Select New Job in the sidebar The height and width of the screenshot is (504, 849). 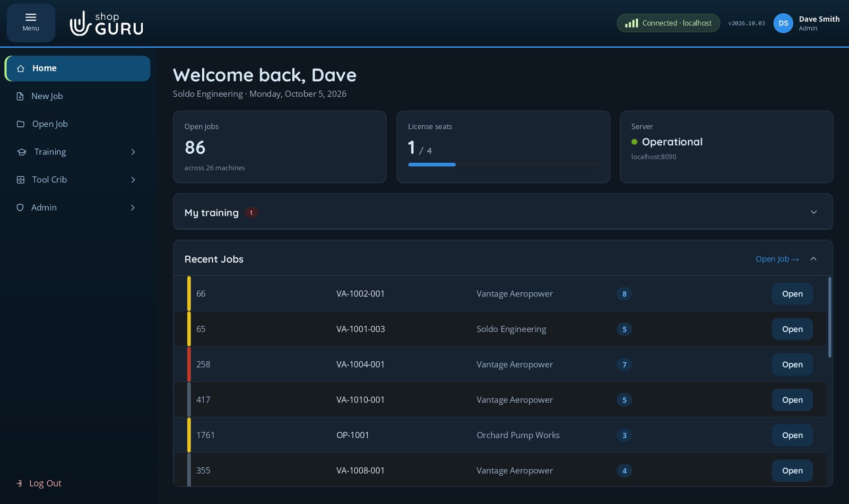pos(77,96)
